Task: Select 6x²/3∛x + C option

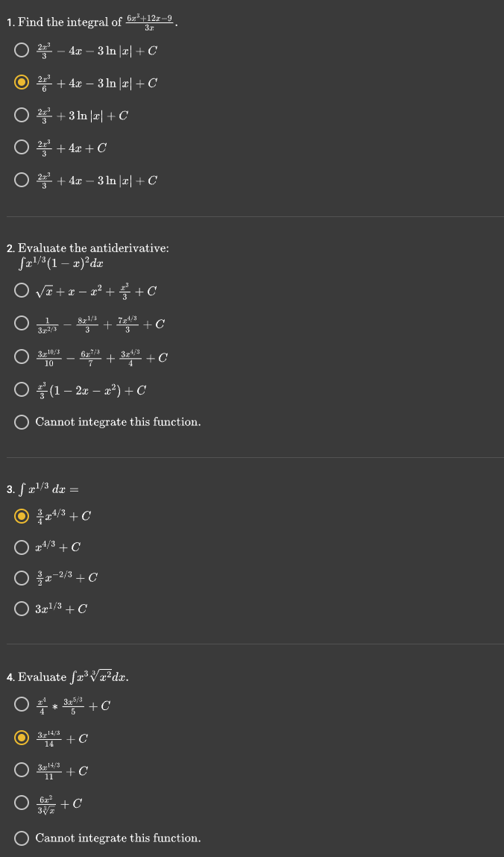Action: (21, 803)
